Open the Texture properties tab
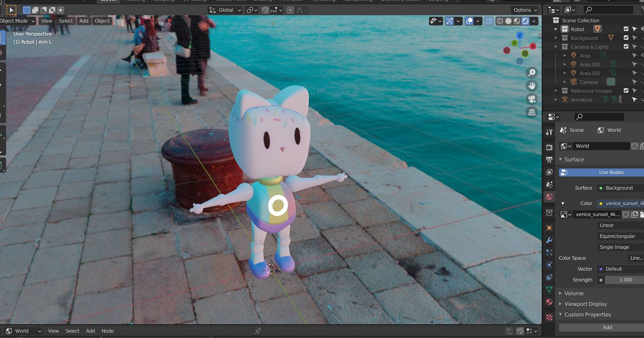Viewport: 644px width, 338px height. (x=549, y=317)
